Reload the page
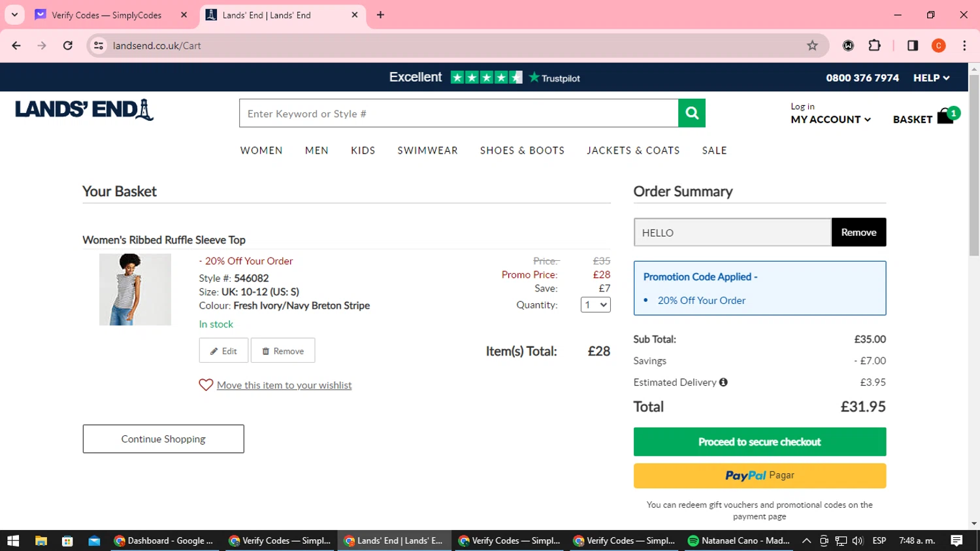This screenshot has width=980, height=551. pyautogui.click(x=68, y=45)
